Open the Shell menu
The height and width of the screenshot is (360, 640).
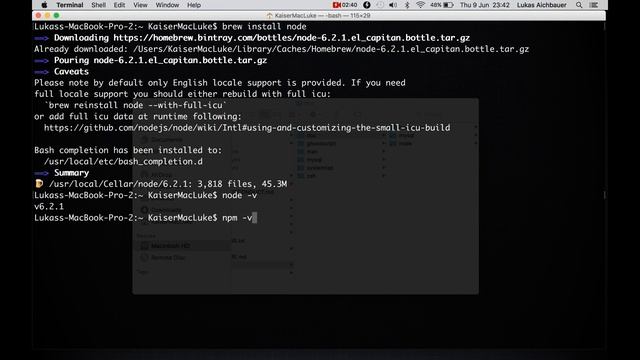pyautogui.click(x=98, y=5)
